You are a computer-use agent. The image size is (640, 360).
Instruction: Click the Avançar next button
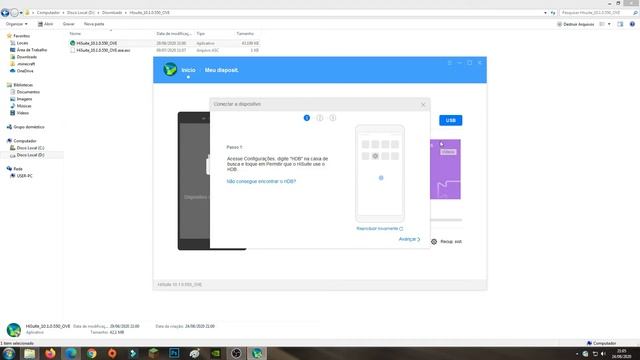click(x=409, y=239)
